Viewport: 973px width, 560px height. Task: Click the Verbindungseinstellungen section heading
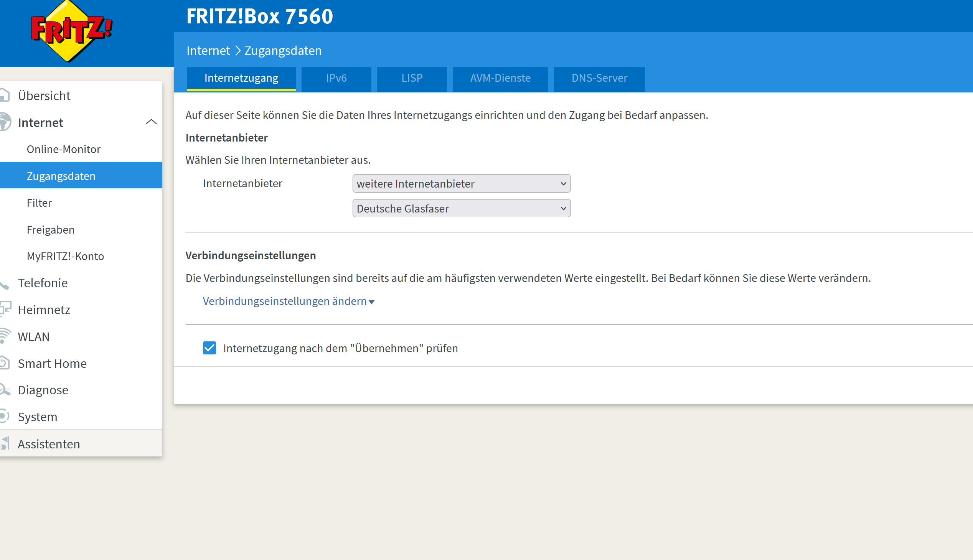point(251,255)
